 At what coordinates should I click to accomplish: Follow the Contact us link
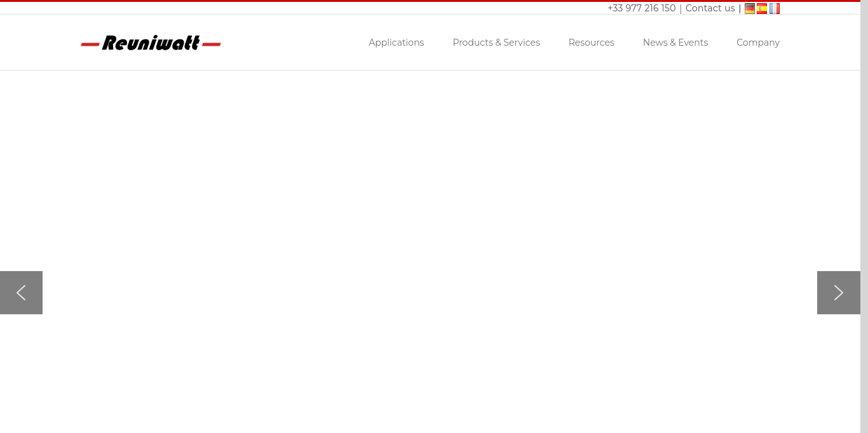710,8
